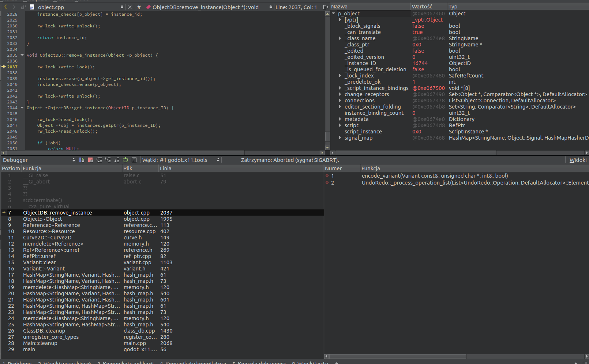Click the back navigation arrow above the editor
Screen dimensions: 589x364
pos(5,7)
